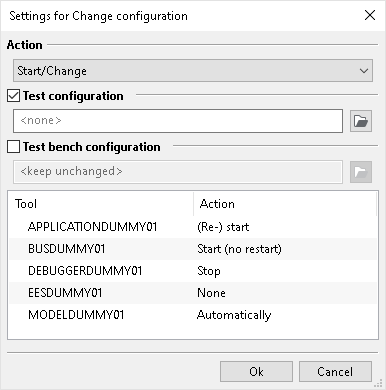Uncheck the Test configuration checkbox
This screenshot has width=386, height=390.
pos(13,96)
